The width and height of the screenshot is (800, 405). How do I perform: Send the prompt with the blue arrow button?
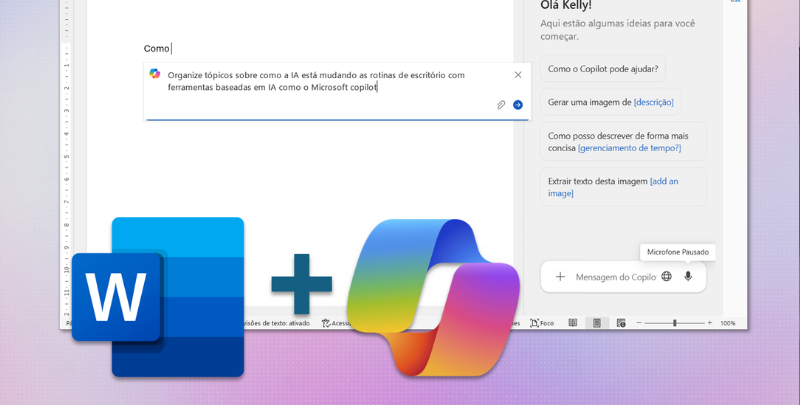(518, 105)
